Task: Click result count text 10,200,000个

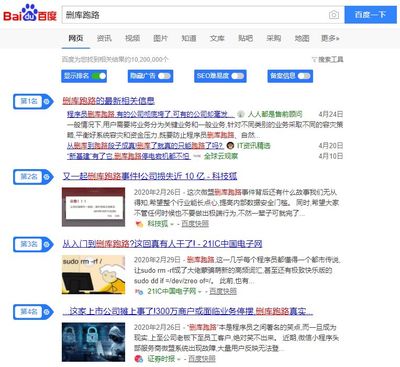Action: click(x=149, y=60)
